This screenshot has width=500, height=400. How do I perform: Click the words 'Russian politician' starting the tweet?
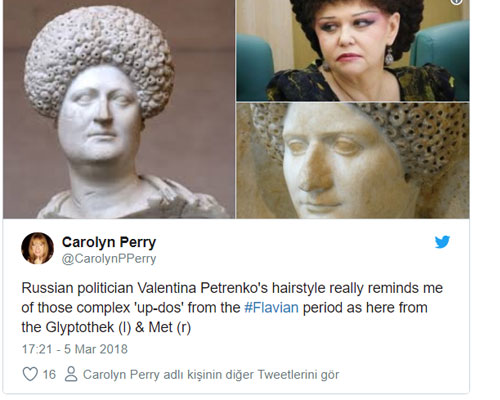(77, 288)
